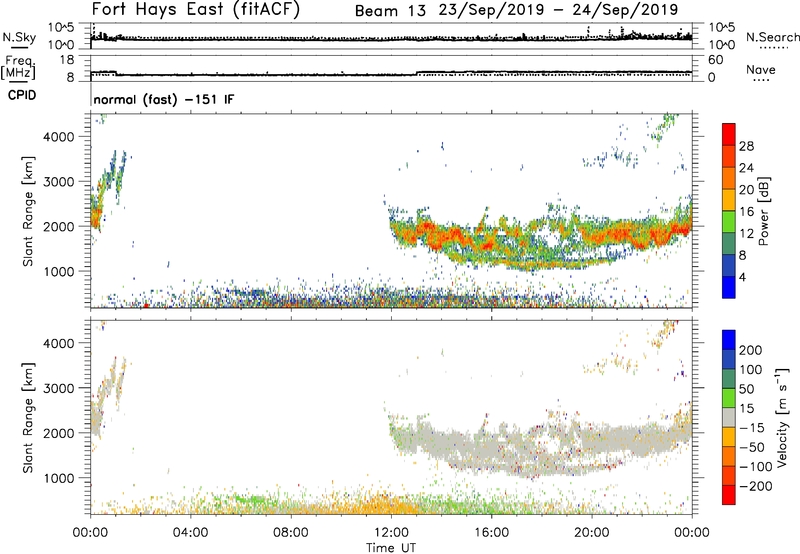Click the 'Nave' legend label

coord(761,69)
